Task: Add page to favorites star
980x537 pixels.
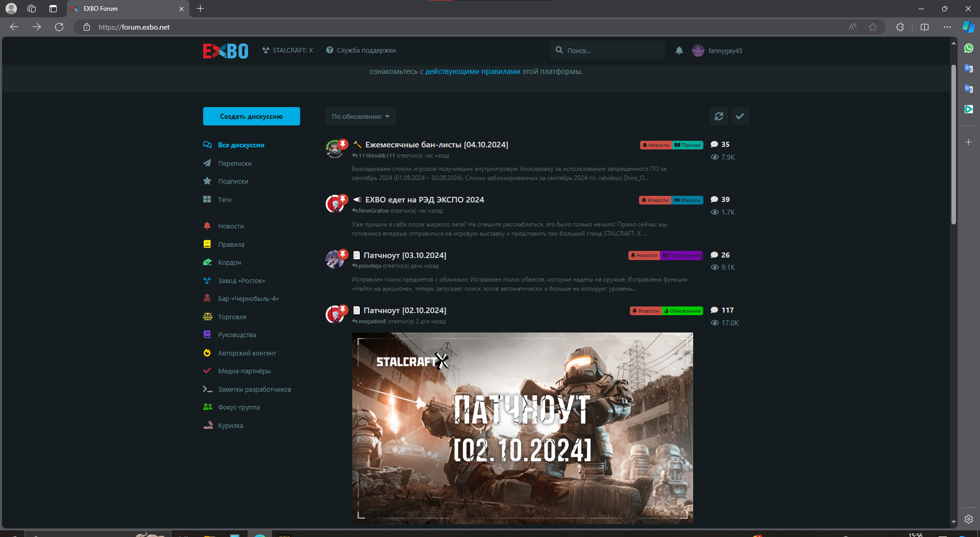Action: pyautogui.click(x=873, y=27)
